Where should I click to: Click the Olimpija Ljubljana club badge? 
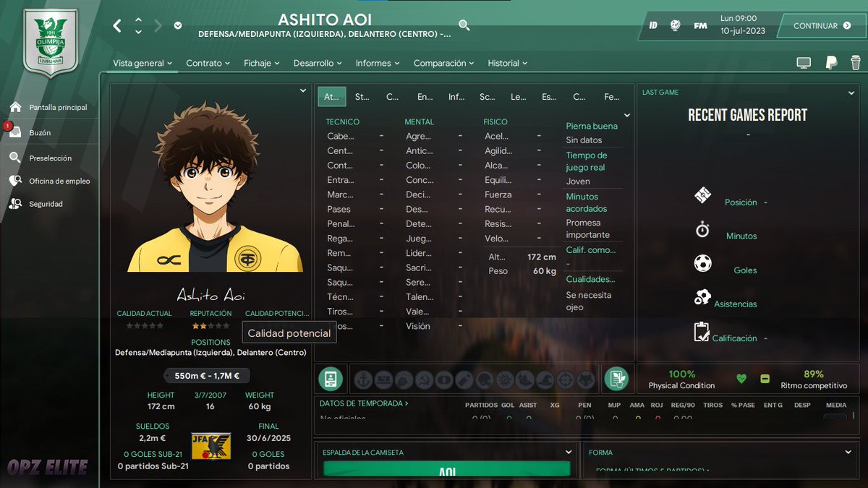click(50, 42)
